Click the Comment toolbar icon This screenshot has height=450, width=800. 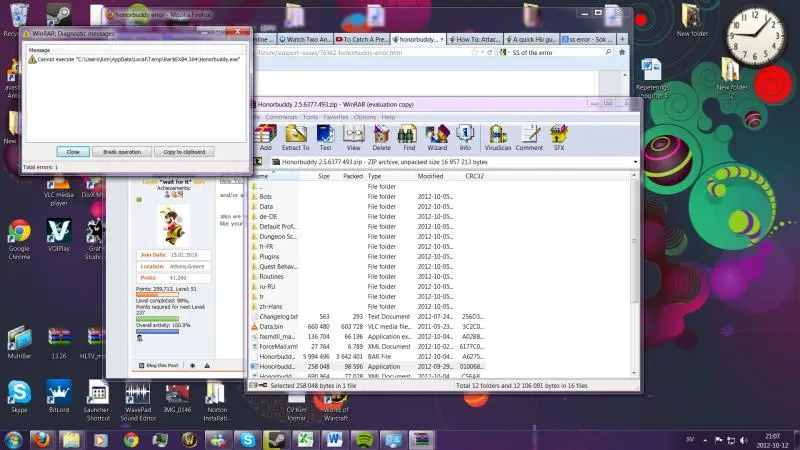[529, 137]
